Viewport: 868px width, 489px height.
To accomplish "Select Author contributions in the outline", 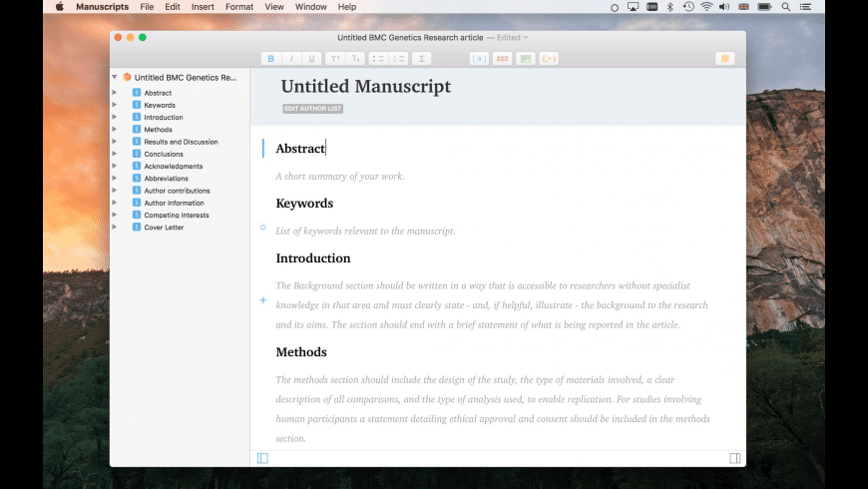I will tap(178, 191).
